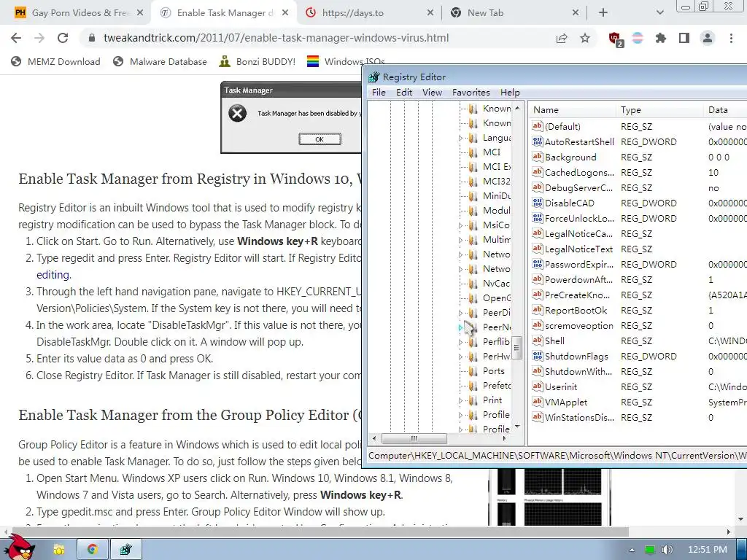Select the Shell string value

coord(554,341)
